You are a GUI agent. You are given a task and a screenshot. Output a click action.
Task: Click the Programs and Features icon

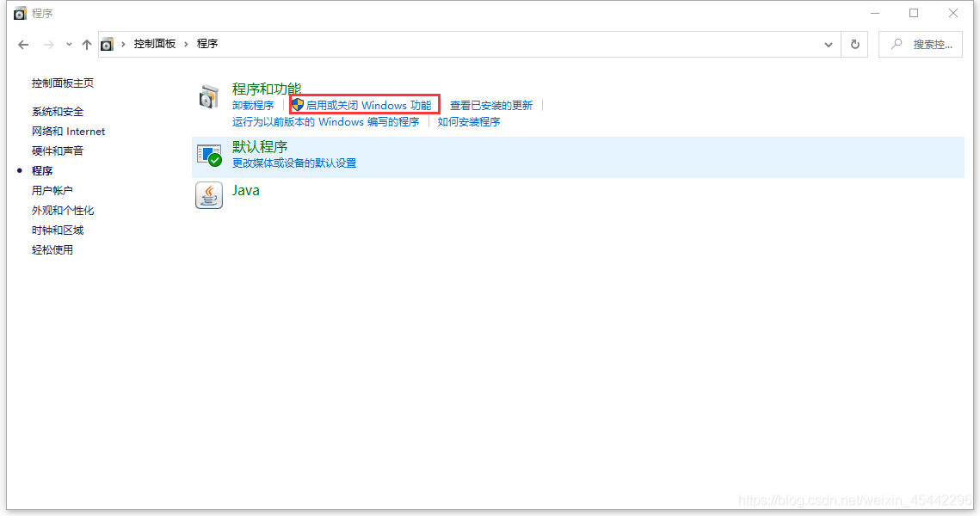pos(209,96)
